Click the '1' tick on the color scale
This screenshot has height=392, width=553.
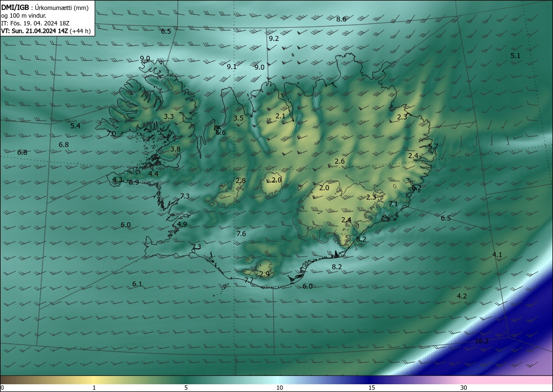[94, 388]
